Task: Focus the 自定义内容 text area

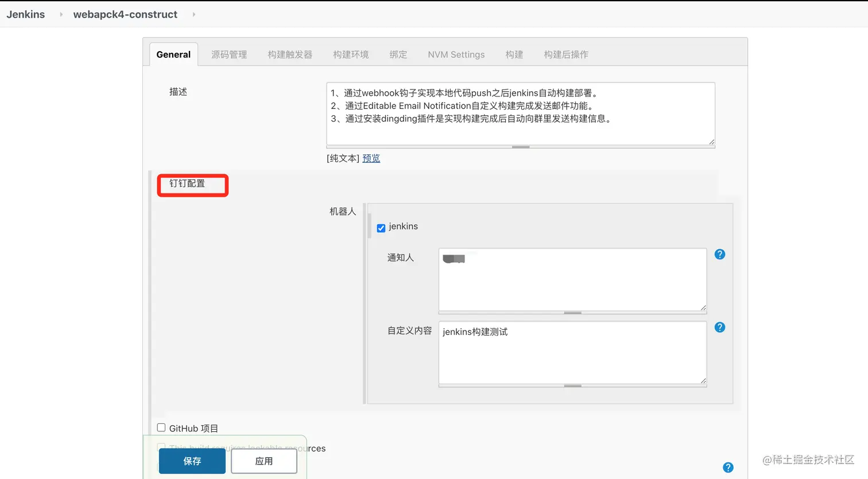Action: pyautogui.click(x=572, y=352)
